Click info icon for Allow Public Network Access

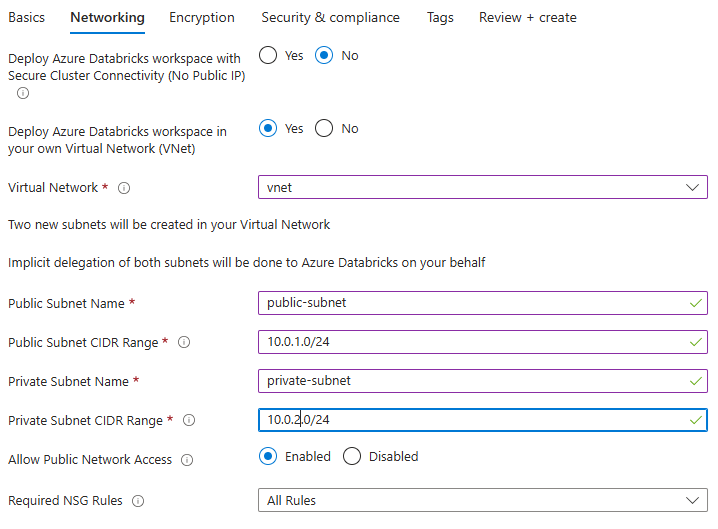(x=187, y=460)
